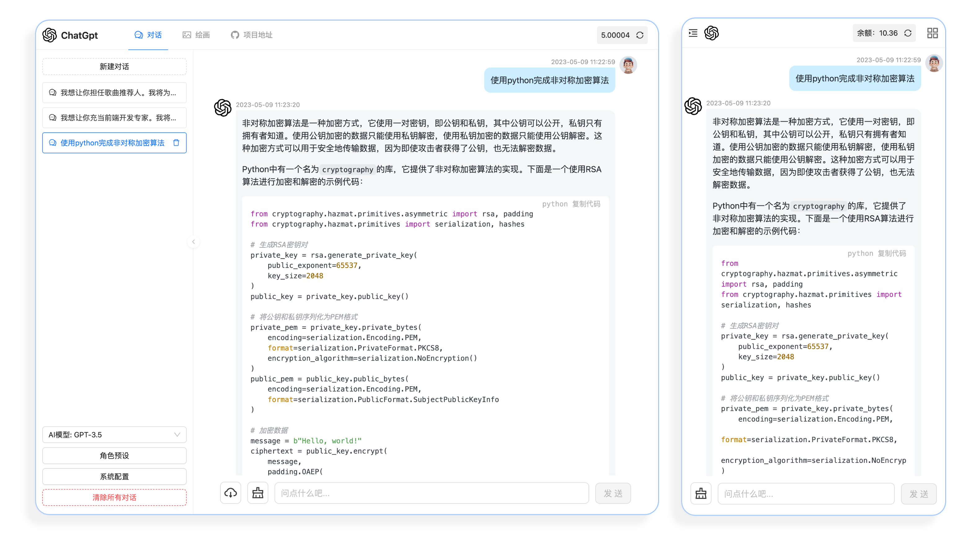
Task: Click the 新建对话 button
Action: 114,67
